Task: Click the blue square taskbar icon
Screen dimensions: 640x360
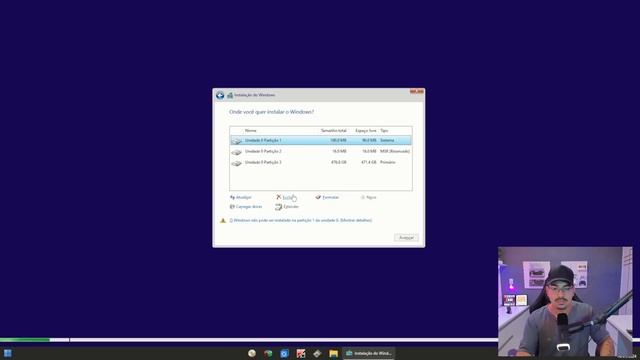Action: (284, 353)
